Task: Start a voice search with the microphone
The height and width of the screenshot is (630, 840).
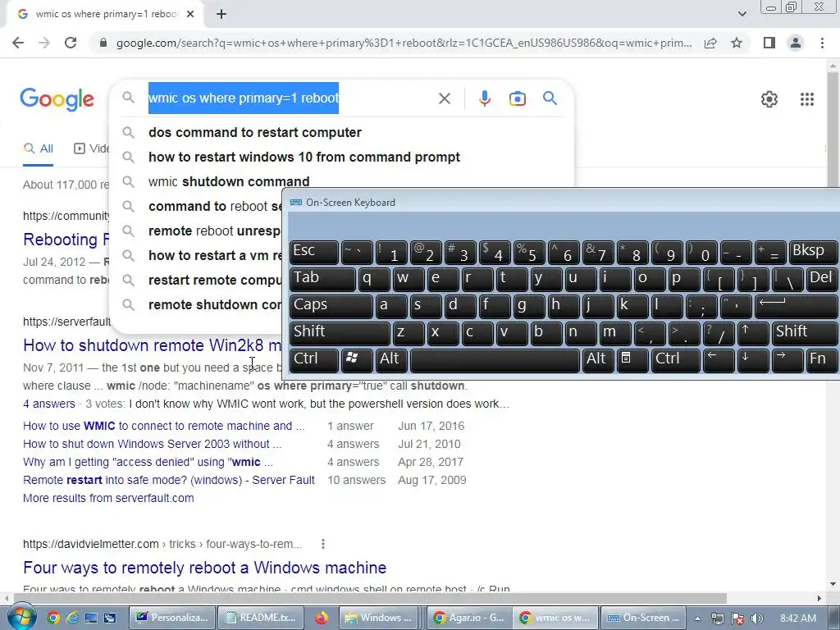Action: 484,98
